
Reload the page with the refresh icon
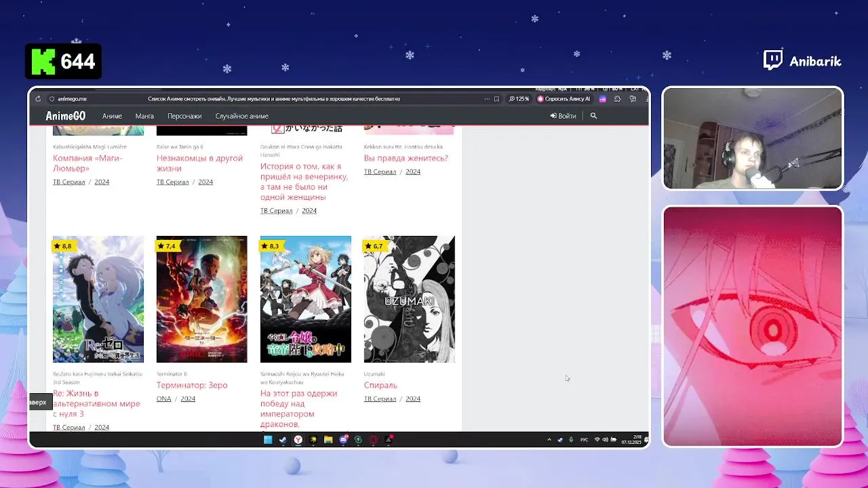(x=38, y=99)
